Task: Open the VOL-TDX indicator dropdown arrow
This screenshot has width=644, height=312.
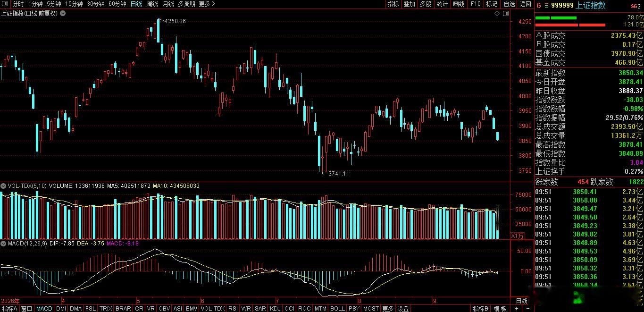Action: pos(4,186)
